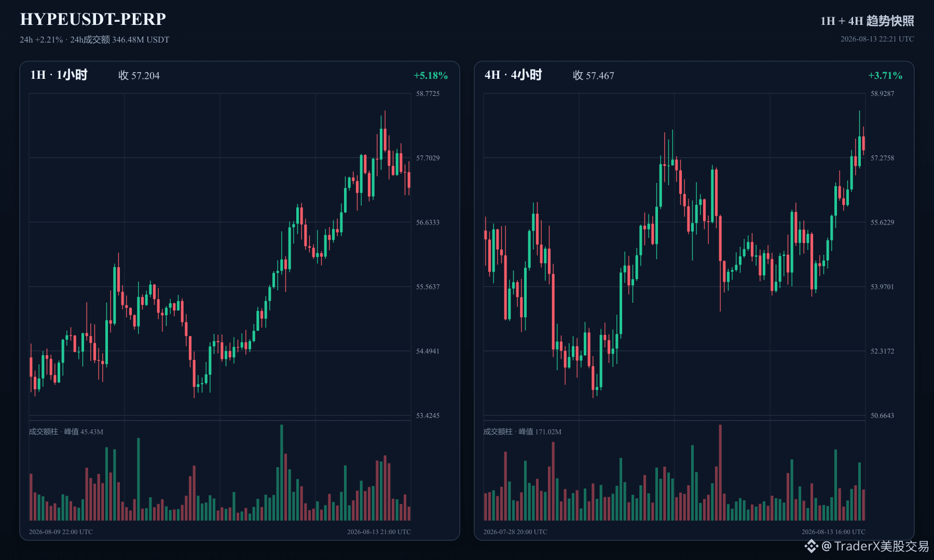Click the '1H · 1小时' panel label

pos(59,75)
